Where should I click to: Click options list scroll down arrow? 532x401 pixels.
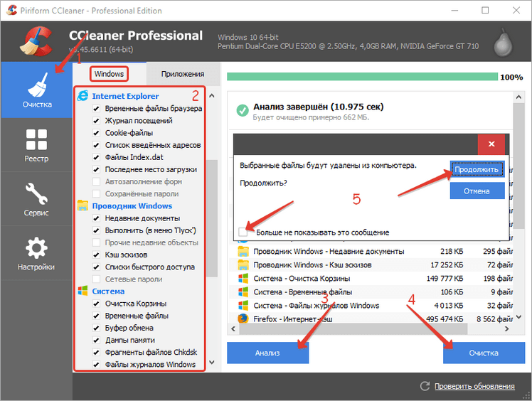tap(212, 363)
